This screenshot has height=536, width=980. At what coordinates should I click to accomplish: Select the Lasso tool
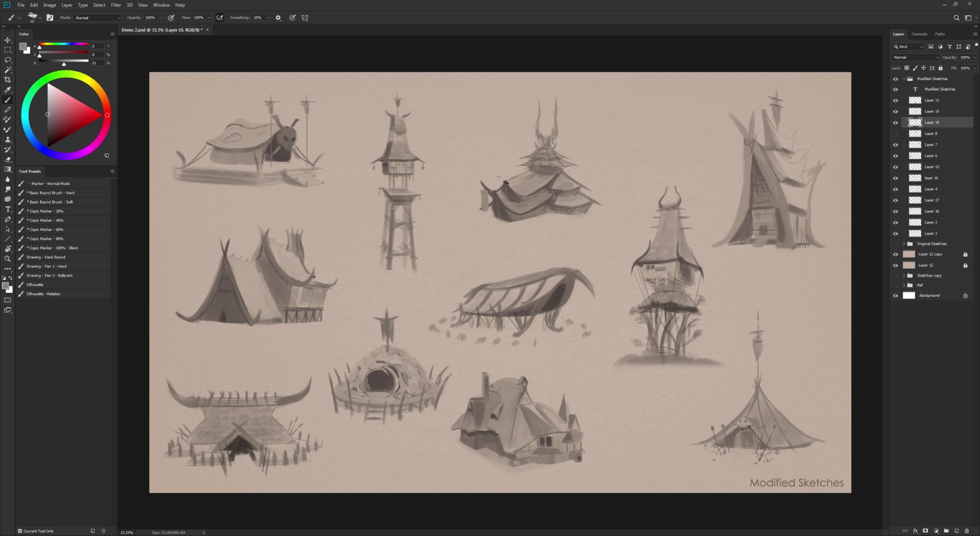point(7,60)
